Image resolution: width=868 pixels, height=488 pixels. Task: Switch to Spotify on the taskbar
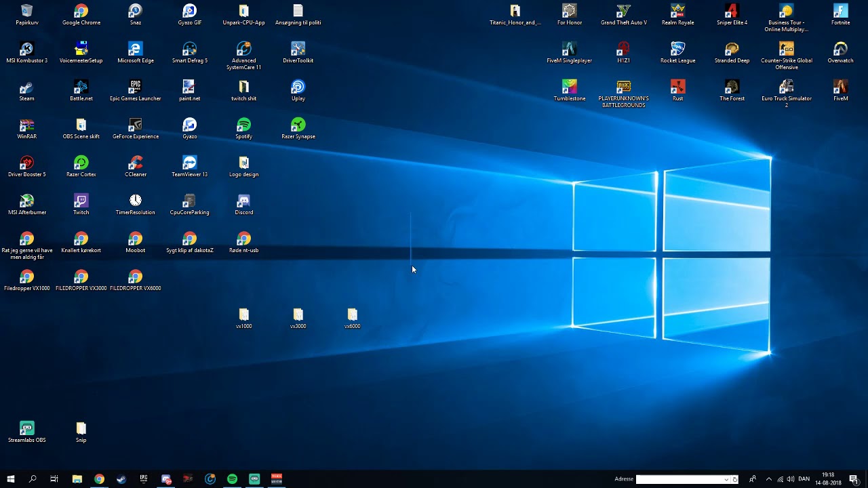pos(232,479)
